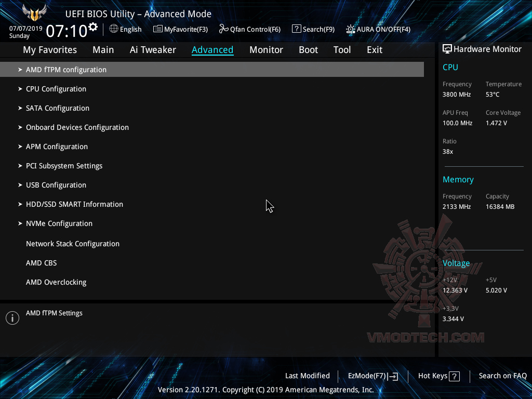Image resolution: width=532 pixels, height=399 pixels.
Task: Open Network Stack Configuration
Action: tap(73, 244)
